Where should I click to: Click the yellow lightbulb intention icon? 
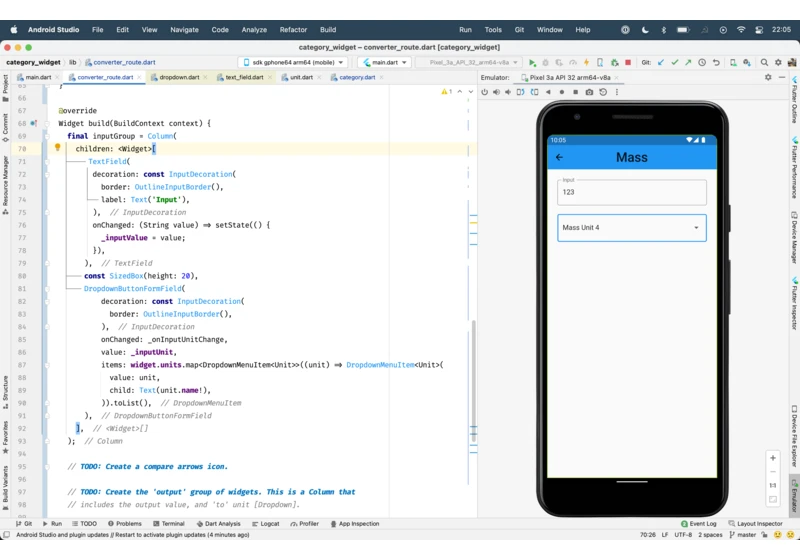click(58, 147)
